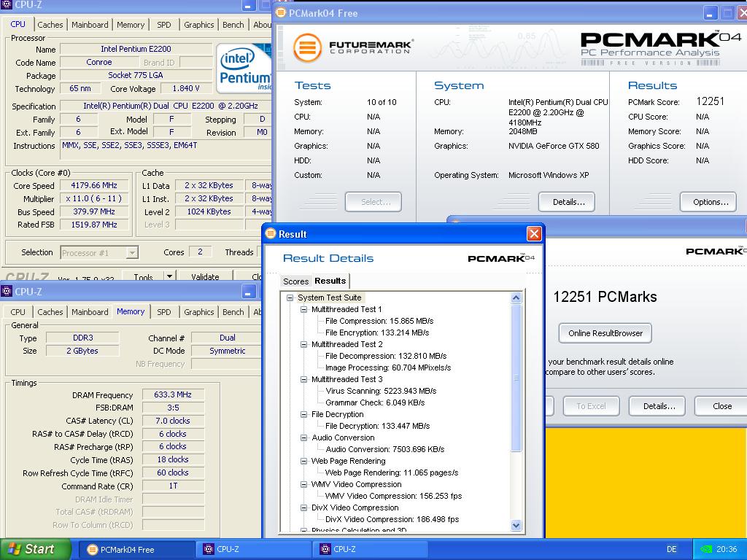Click the clock showing 20:36

coord(727,549)
